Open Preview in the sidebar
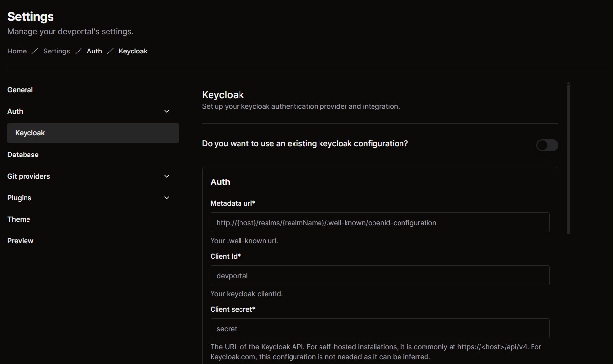Screen dimensions: 613x364 21,241
